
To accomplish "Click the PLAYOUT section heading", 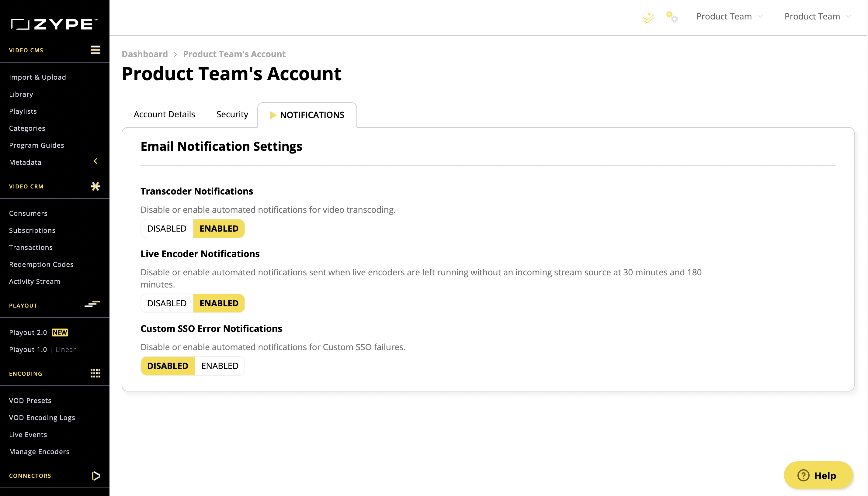I will 23,305.
